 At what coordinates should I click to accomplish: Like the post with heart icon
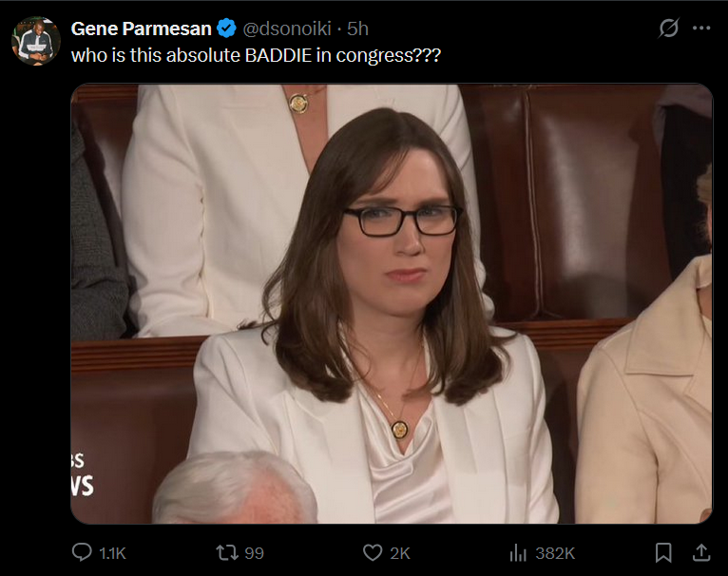pyautogui.click(x=373, y=553)
